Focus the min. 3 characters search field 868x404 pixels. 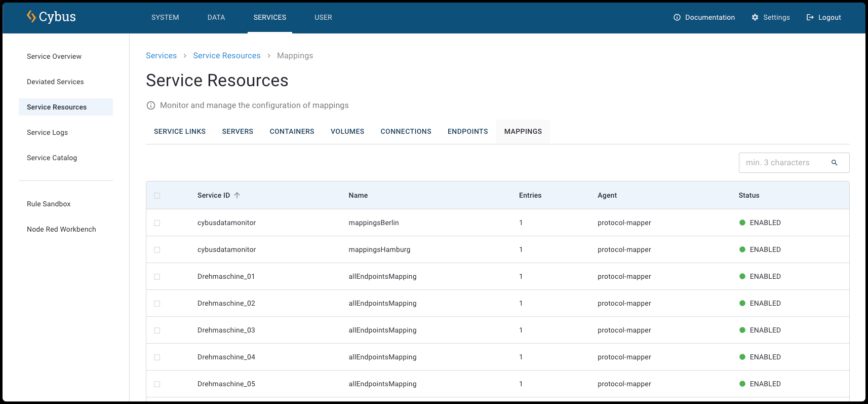[784, 163]
